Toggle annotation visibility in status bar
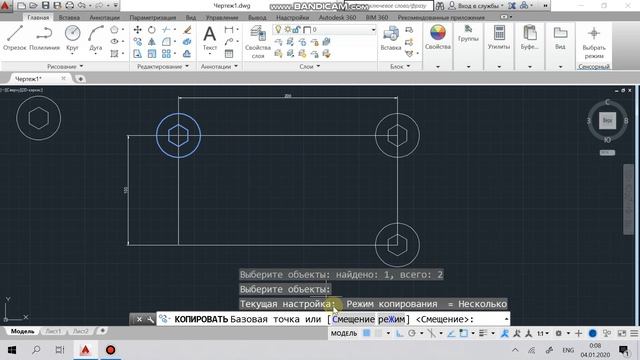Screen dimensions: 640x360 (x=504, y=333)
